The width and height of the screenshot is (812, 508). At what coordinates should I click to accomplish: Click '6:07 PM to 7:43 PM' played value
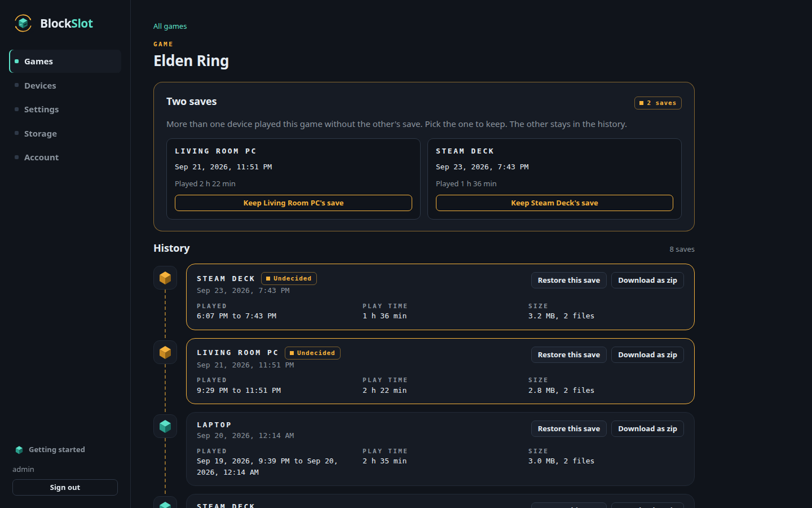coord(236,316)
